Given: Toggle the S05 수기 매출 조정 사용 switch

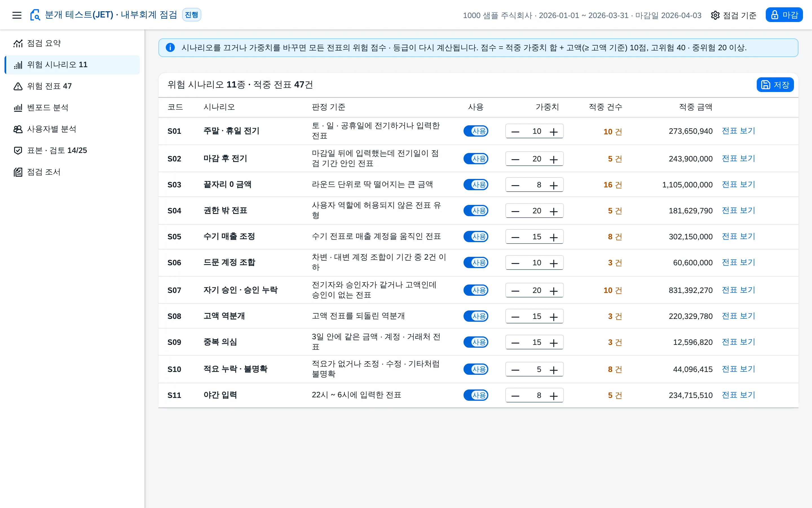Looking at the screenshot, I should (475, 237).
